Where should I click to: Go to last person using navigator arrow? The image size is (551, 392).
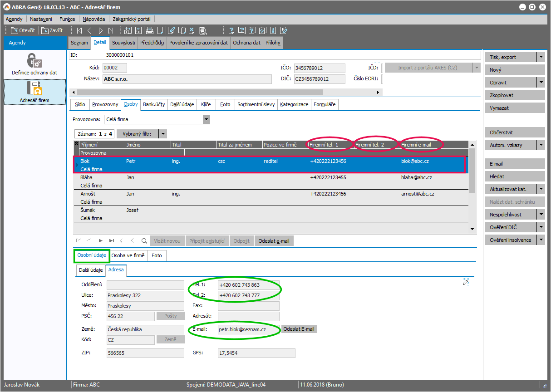click(112, 241)
